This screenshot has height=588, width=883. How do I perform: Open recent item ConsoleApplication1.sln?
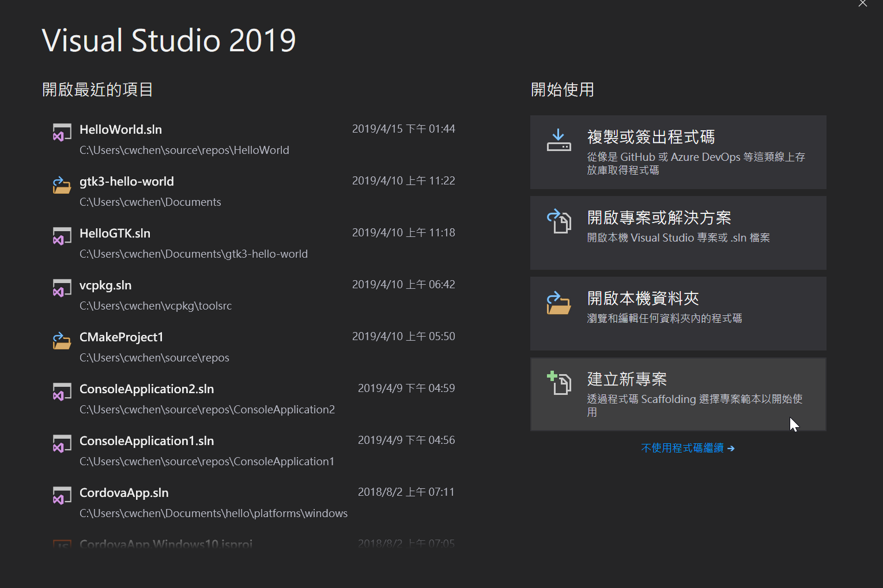click(254, 451)
